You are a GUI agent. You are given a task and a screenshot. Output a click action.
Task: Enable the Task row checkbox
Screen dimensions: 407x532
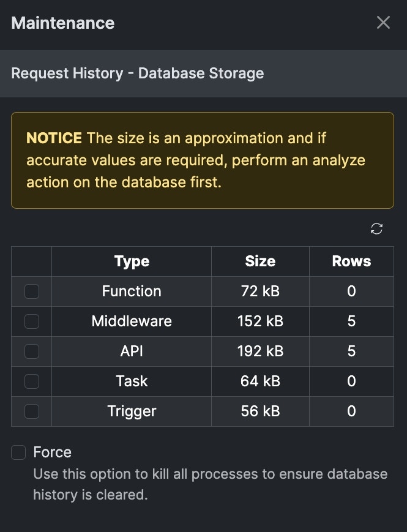pyautogui.click(x=31, y=381)
